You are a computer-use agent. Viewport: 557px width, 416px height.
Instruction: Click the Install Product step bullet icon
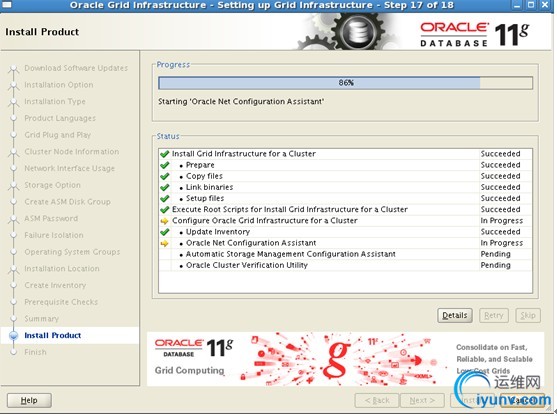[x=13, y=335]
